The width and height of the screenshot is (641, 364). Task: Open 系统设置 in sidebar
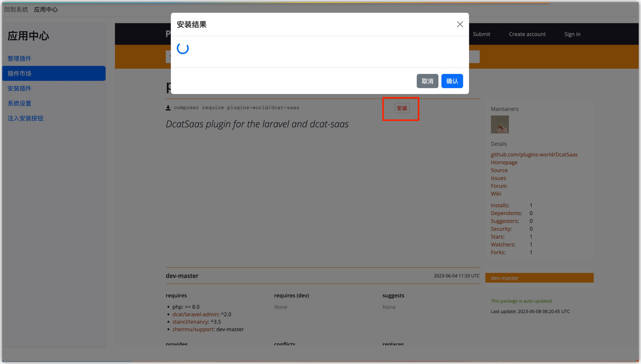pos(19,103)
